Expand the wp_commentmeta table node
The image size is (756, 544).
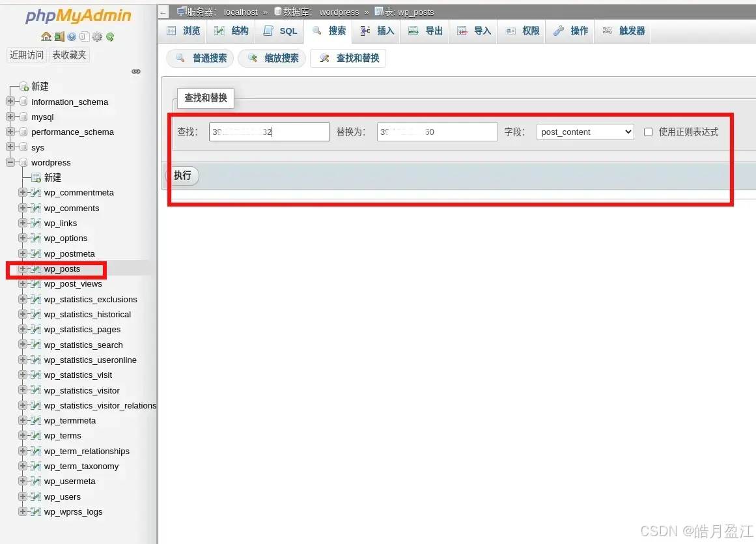[x=22, y=192]
